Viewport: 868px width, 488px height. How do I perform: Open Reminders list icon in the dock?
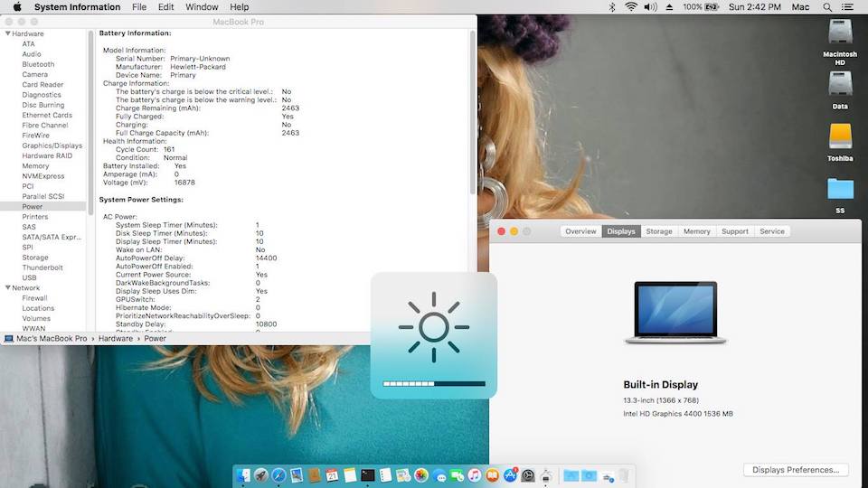(385, 475)
